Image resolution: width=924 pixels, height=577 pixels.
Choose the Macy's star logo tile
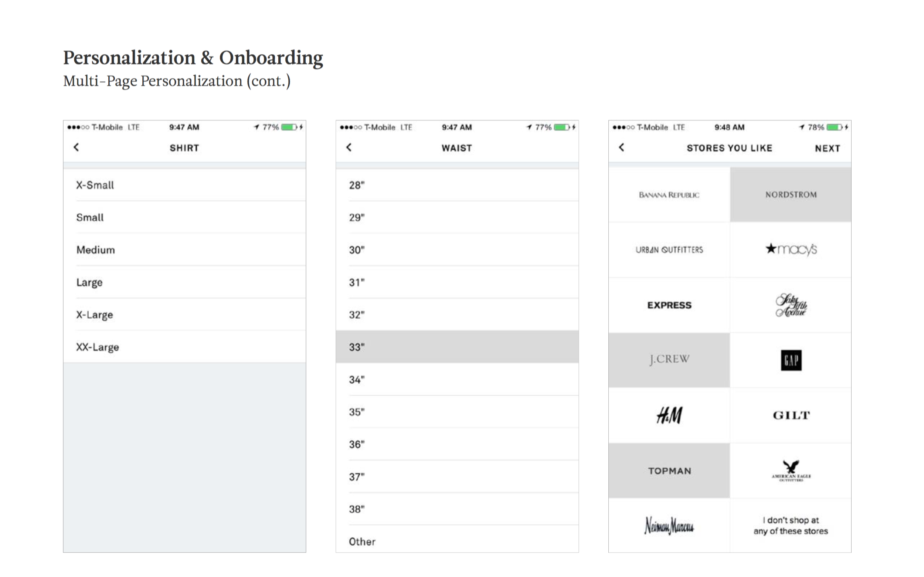[791, 249]
